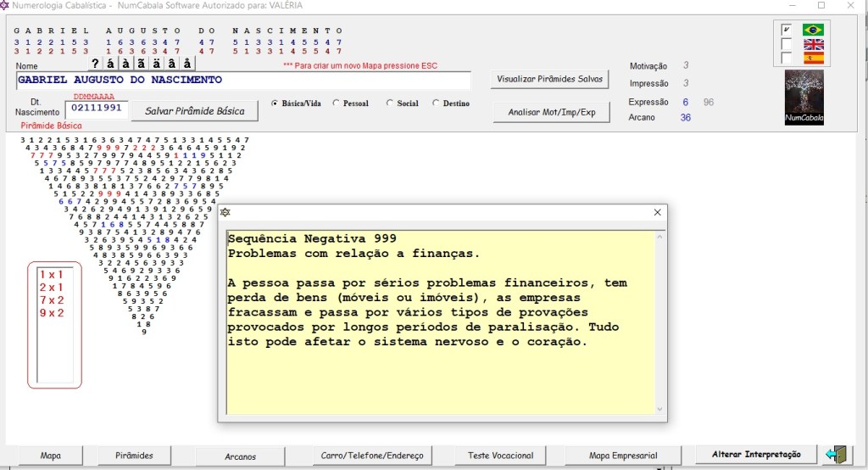
Task: Click the Spanish flag icon
Action: 813,59
